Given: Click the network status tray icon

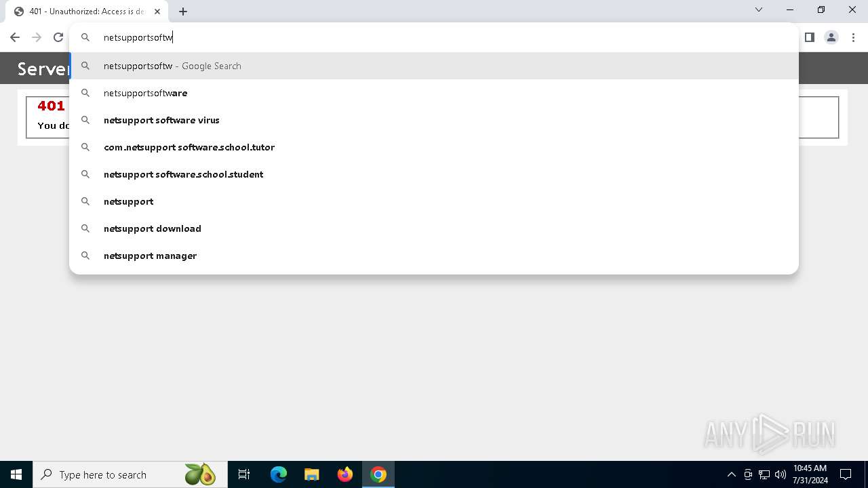Looking at the screenshot, I should coord(764,474).
